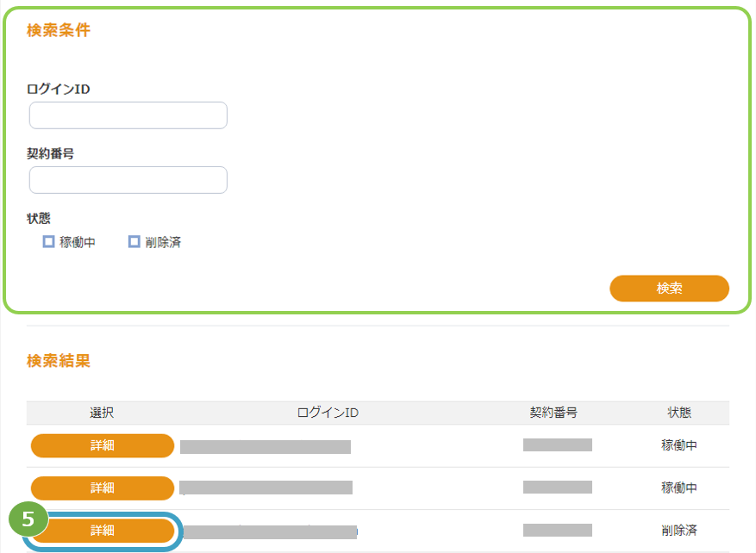Image resolution: width=756 pixels, height=553 pixels.
Task: Click the 状態 label above the checkboxes
Action: pyautogui.click(x=39, y=219)
